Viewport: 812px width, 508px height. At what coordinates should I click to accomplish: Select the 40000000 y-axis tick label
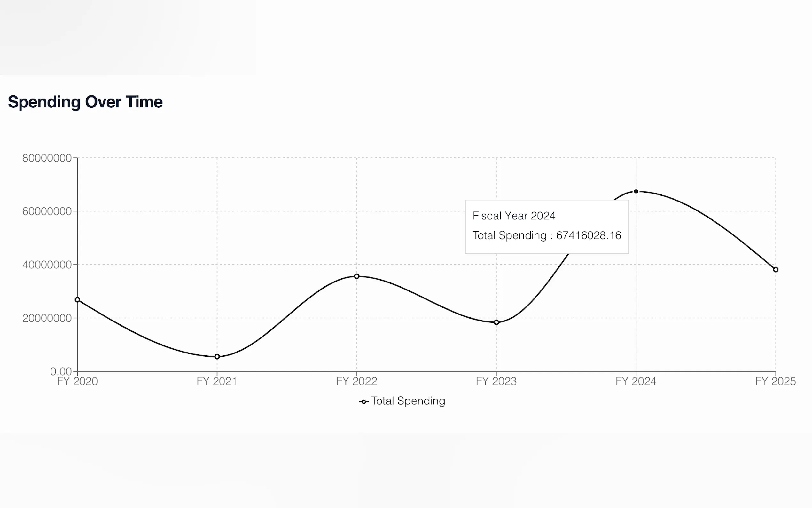click(47, 265)
